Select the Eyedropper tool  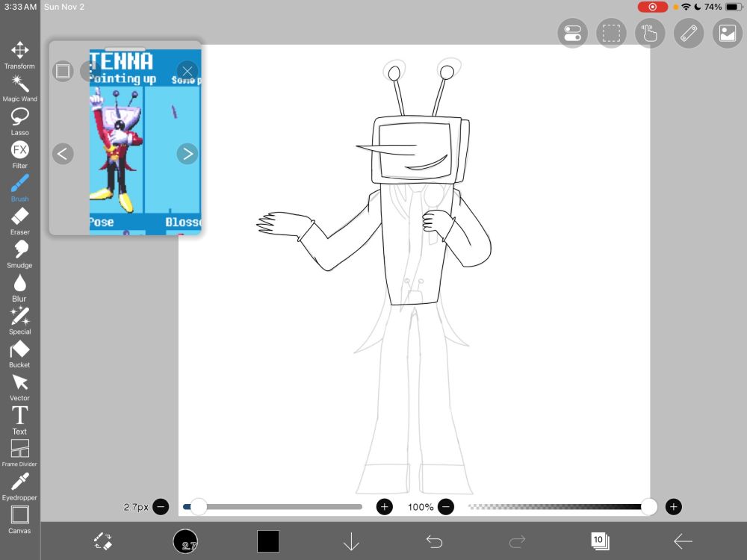pos(19,487)
